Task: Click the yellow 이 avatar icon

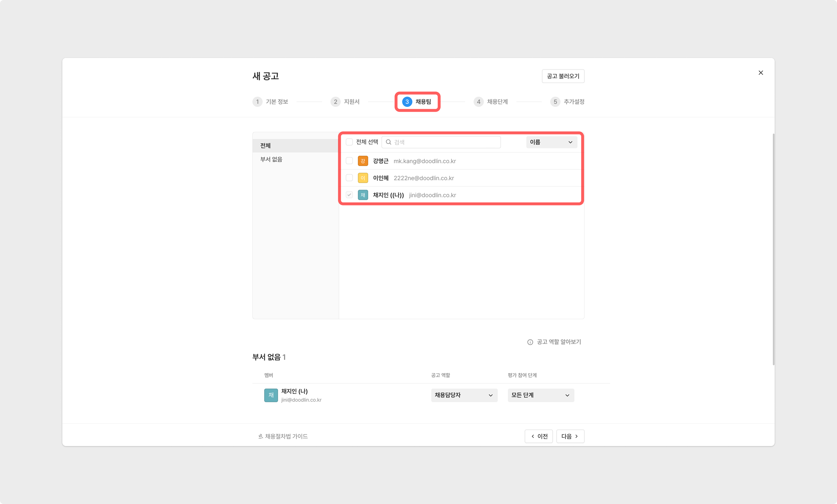Action: [363, 178]
